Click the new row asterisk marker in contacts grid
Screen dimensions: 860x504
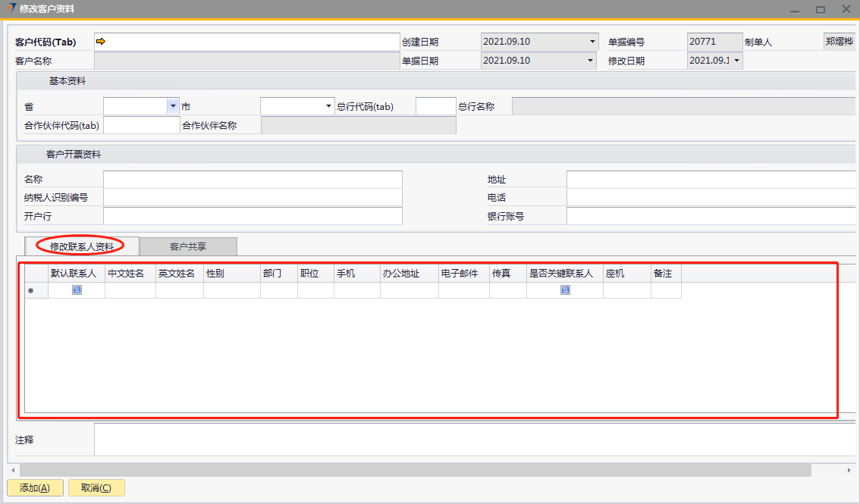31,291
